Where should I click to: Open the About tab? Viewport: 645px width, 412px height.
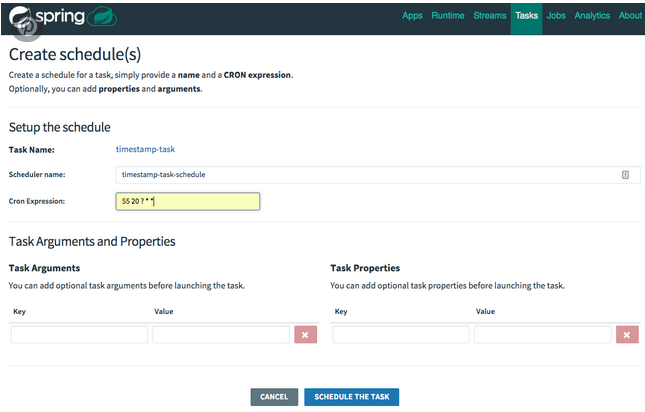(630, 16)
